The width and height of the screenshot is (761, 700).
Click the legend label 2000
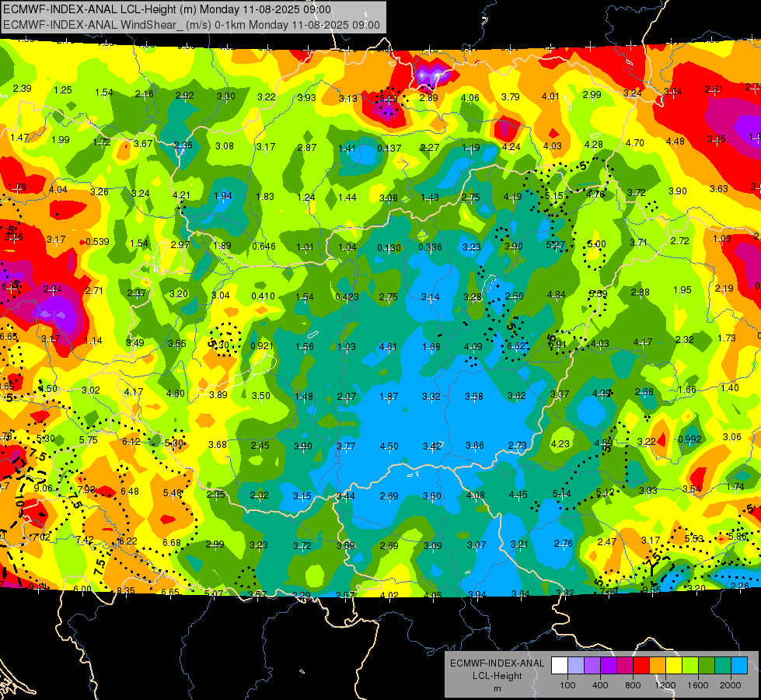pyautogui.click(x=731, y=685)
